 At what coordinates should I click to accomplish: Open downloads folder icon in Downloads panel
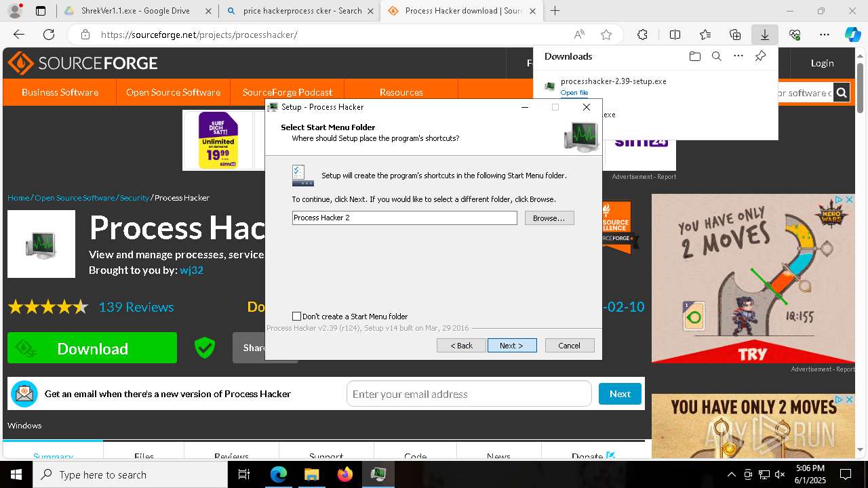(x=694, y=56)
